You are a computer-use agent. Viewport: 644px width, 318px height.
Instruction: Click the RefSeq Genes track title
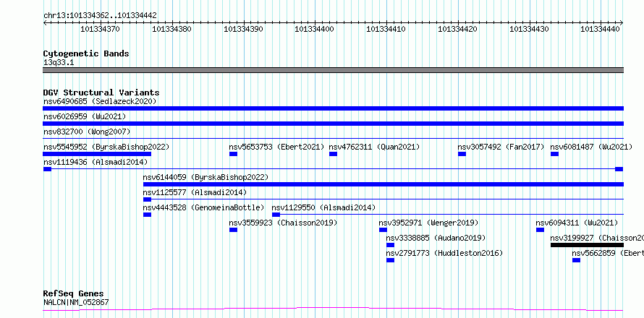(x=74, y=293)
